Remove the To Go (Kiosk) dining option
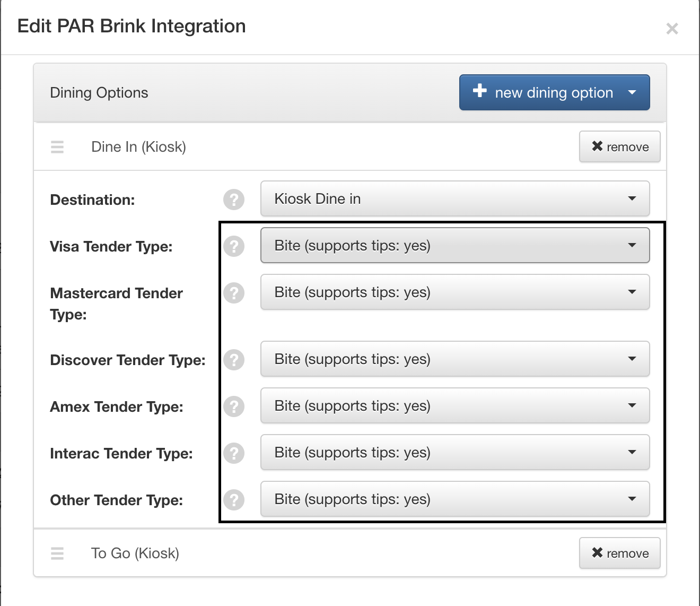The image size is (700, 606). click(619, 553)
